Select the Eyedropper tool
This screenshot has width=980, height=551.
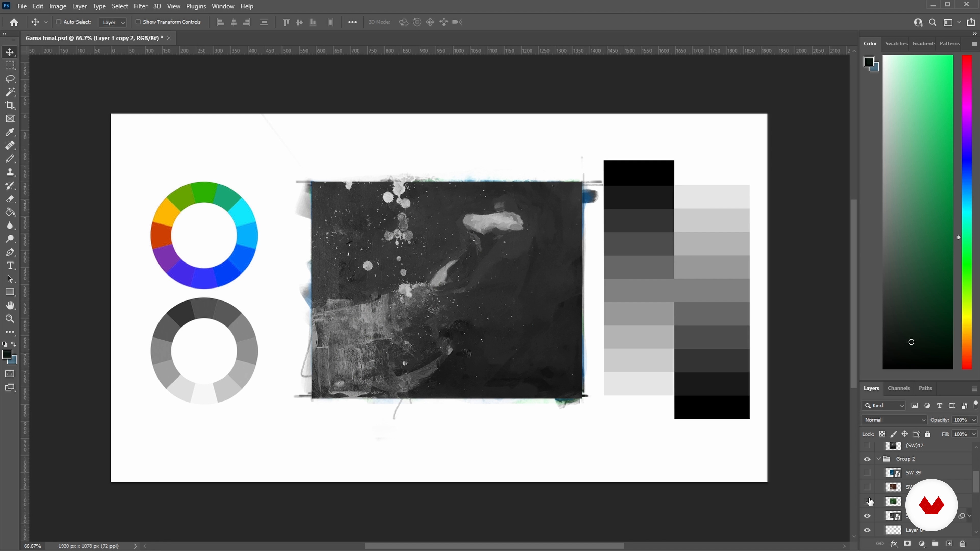coord(10,132)
